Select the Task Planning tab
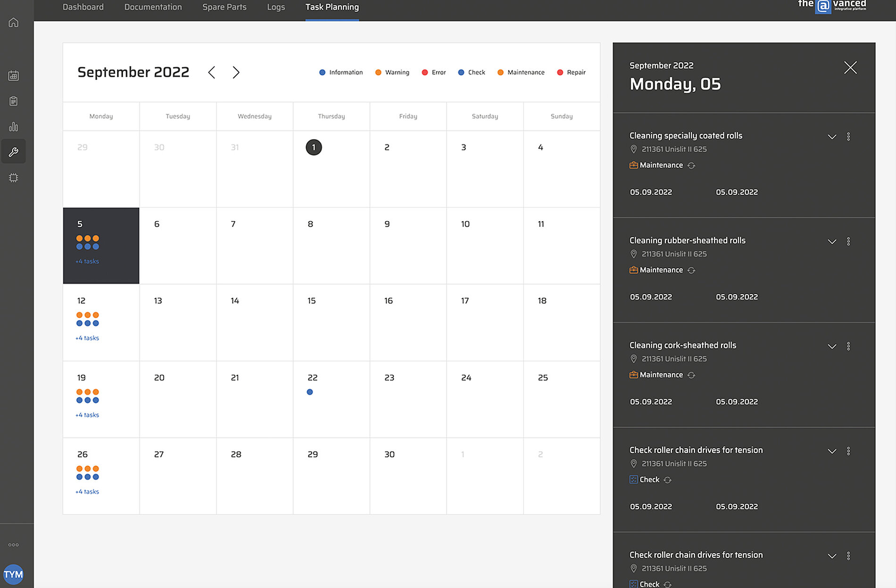Viewport: 896px width, 588px height. [x=332, y=7]
